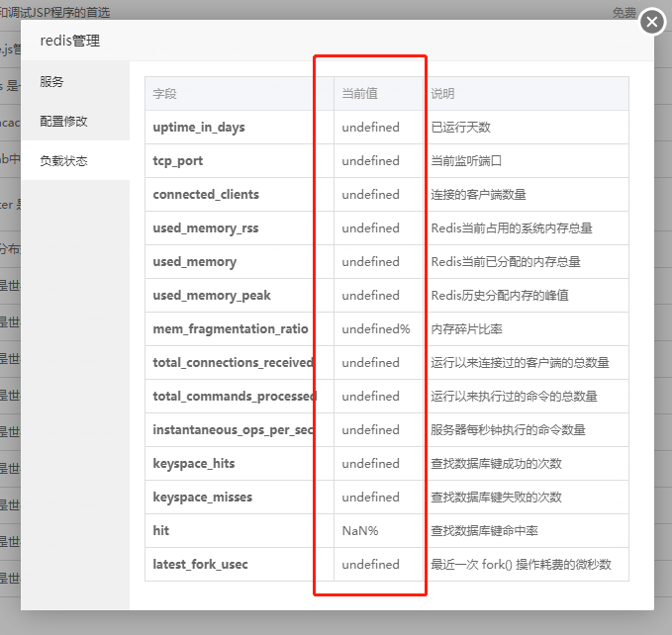Click the undefined value for latest_fork_usec
The height and width of the screenshot is (635, 672).
[x=371, y=565]
